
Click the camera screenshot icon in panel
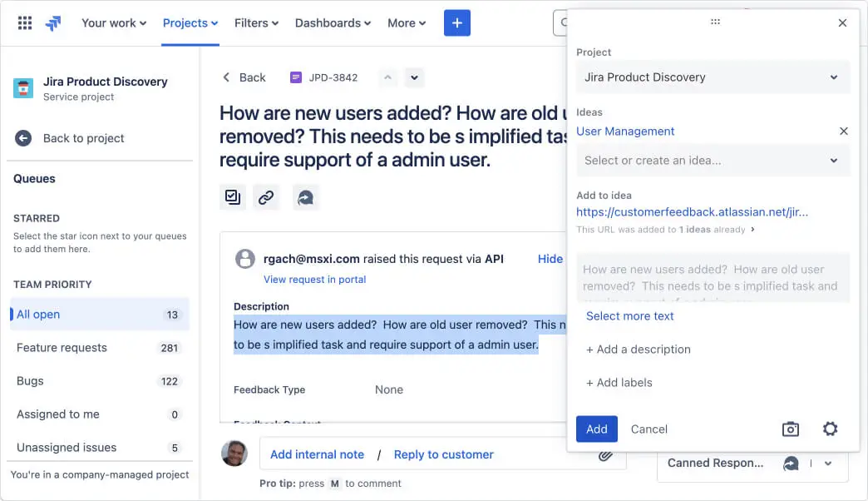tap(791, 429)
